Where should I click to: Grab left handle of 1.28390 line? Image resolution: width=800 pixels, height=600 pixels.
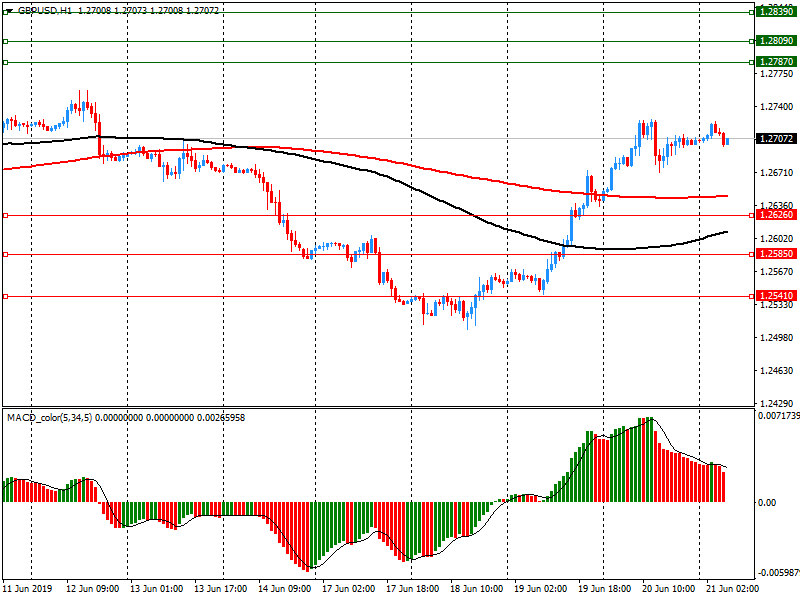tap(6, 12)
